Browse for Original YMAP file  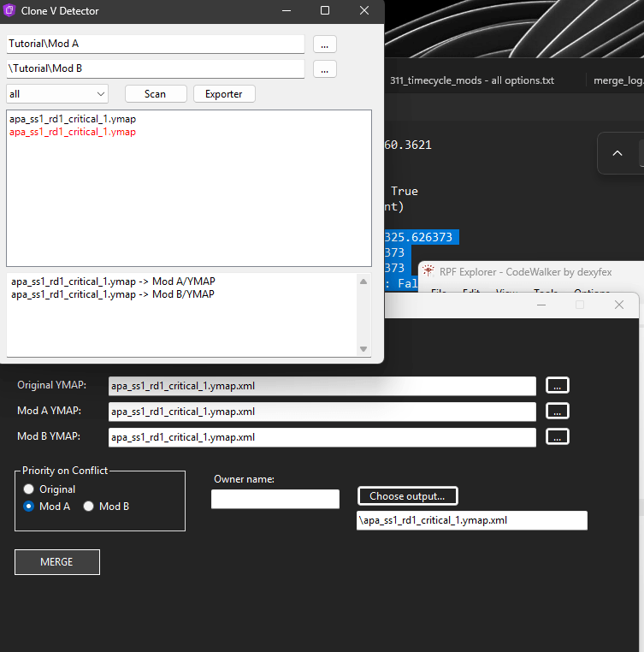coord(557,385)
